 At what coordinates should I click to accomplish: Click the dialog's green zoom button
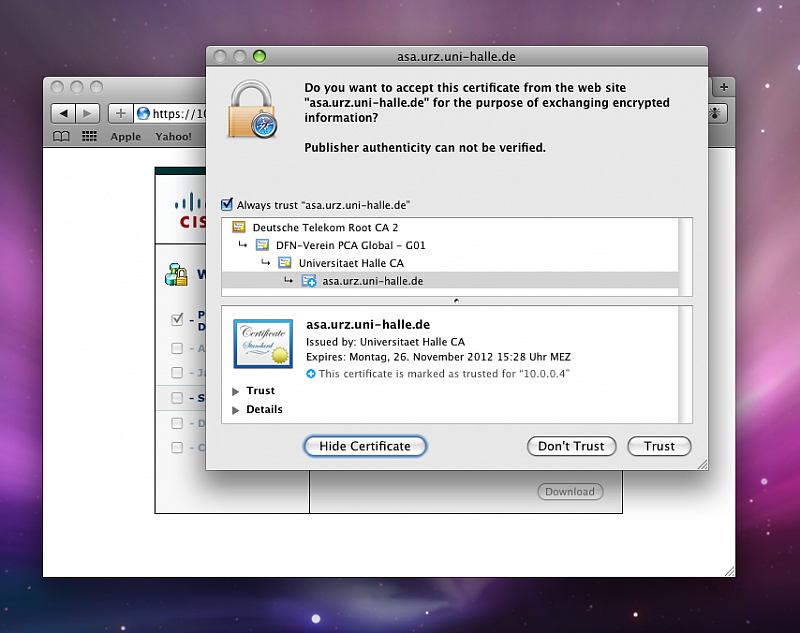259,56
